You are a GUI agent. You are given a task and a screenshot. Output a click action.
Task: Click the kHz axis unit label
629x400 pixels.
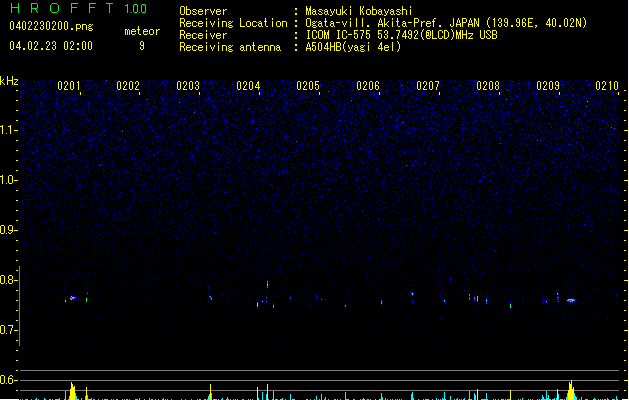click(9, 81)
